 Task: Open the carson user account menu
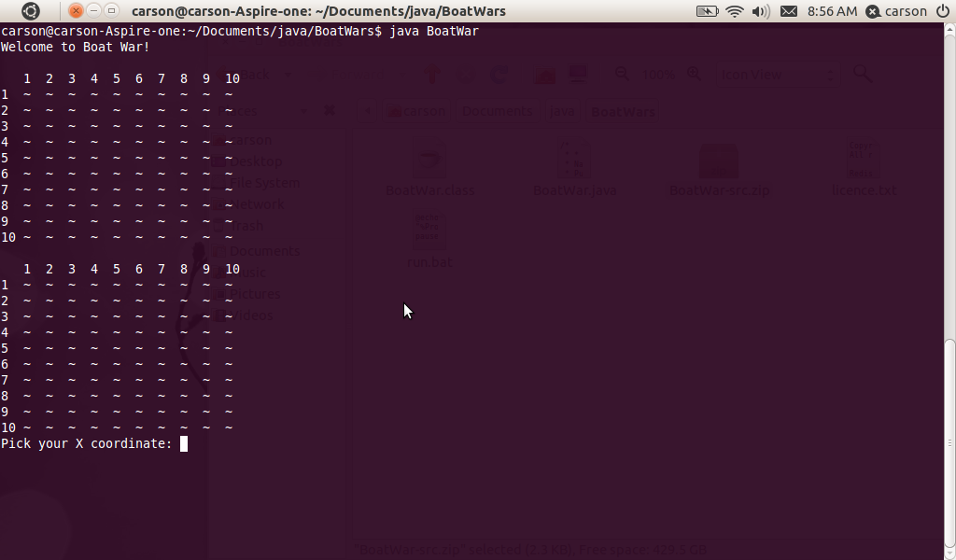click(x=897, y=11)
